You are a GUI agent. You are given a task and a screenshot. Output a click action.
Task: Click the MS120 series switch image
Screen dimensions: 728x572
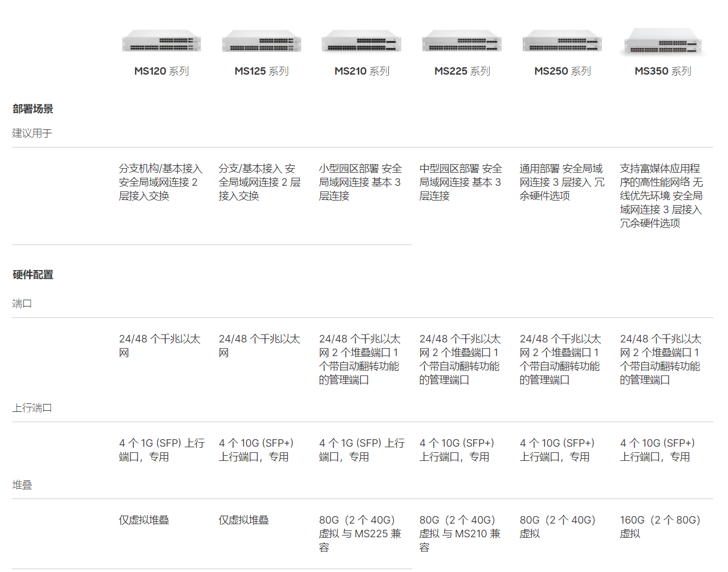(162, 42)
